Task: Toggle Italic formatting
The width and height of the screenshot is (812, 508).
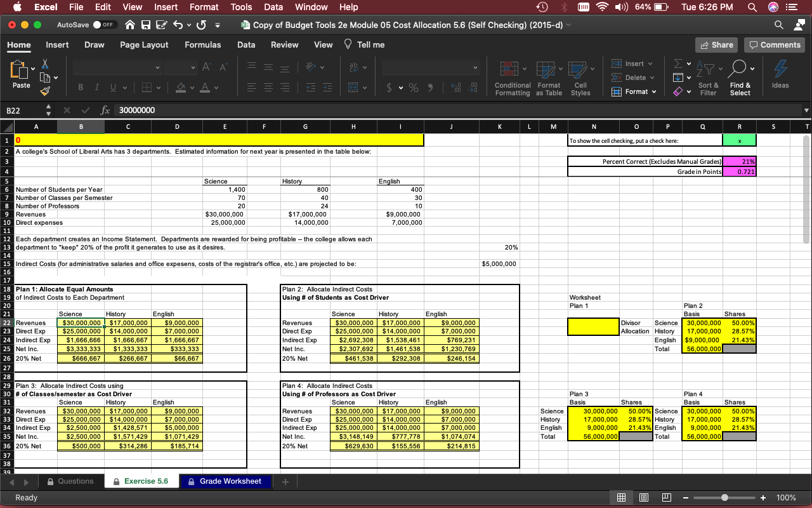Action: coord(96,87)
